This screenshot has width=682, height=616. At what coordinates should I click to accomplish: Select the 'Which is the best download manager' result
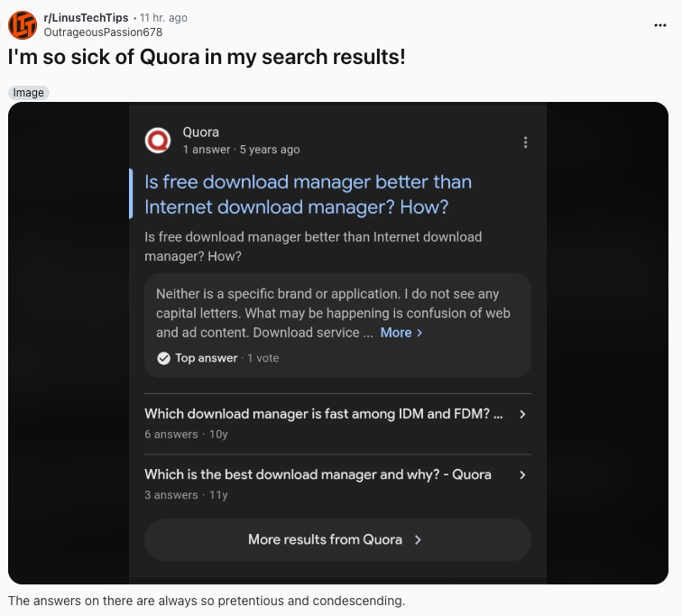pos(318,475)
